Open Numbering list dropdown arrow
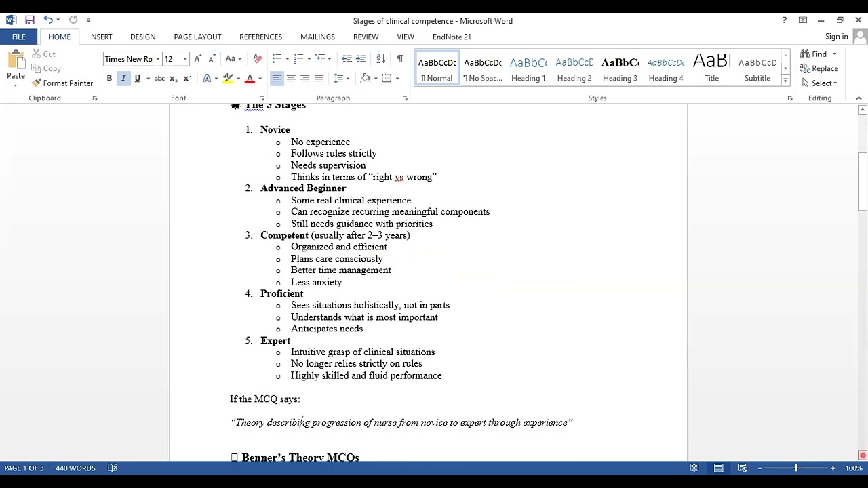 tap(309, 59)
